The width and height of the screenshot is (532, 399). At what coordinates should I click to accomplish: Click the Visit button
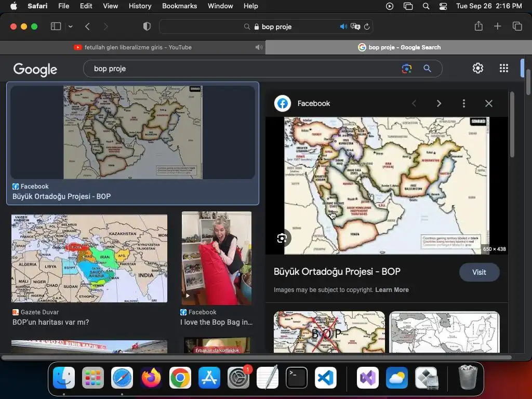tap(479, 272)
